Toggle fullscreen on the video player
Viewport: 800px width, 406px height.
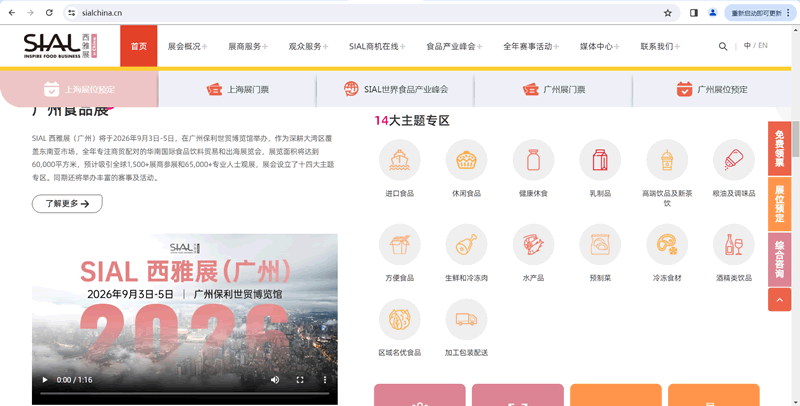tap(300, 380)
